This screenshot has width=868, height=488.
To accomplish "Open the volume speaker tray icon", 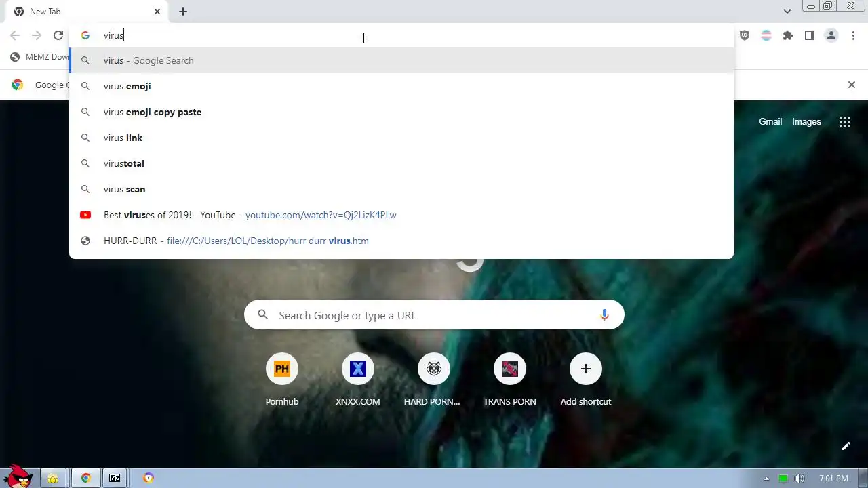I will pyautogui.click(x=800, y=479).
